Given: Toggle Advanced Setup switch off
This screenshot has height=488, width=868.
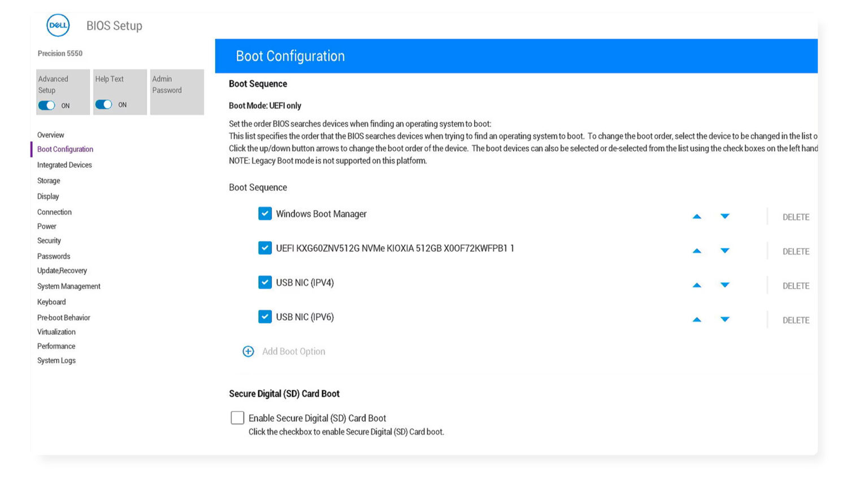Looking at the screenshot, I should click(46, 106).
